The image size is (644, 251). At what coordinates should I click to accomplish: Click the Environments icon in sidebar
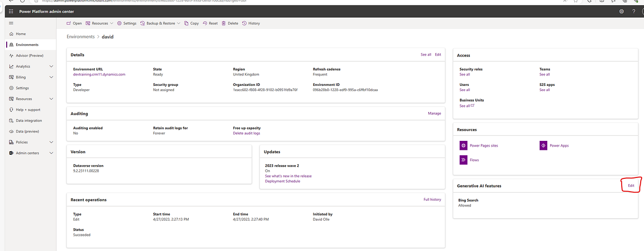tap(11, 45)
